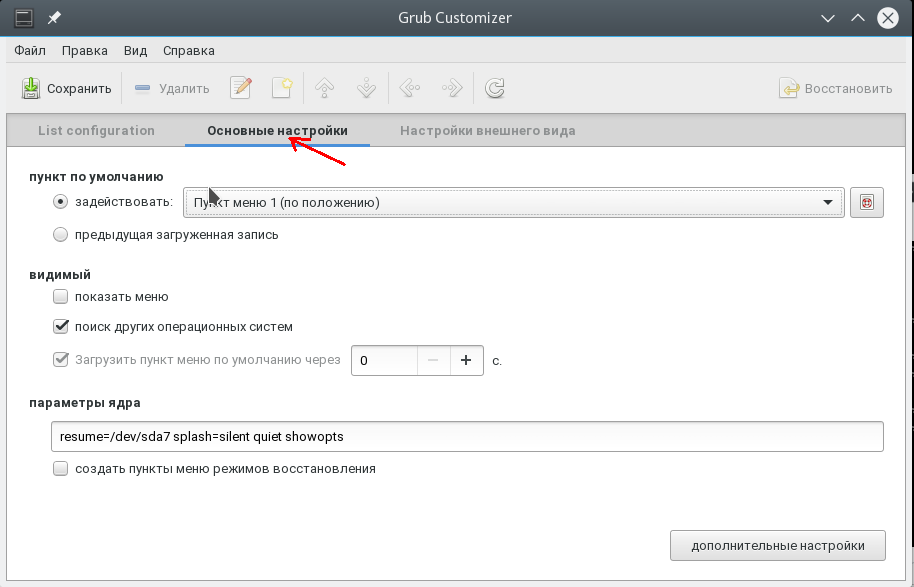Screen dimensions: 914x587
Task: Click the move left arrow toolbar icon
Action: (x=410, y=88)
